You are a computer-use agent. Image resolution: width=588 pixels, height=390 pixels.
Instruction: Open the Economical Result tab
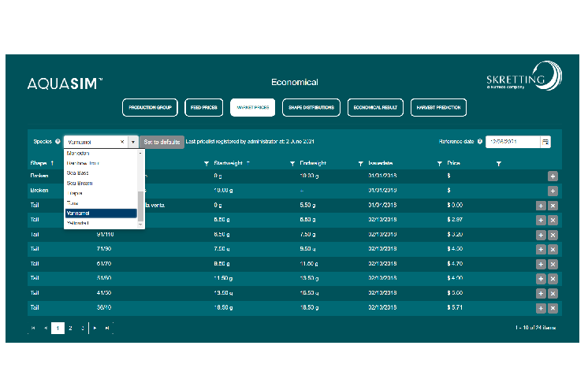(x=375, y=107)
